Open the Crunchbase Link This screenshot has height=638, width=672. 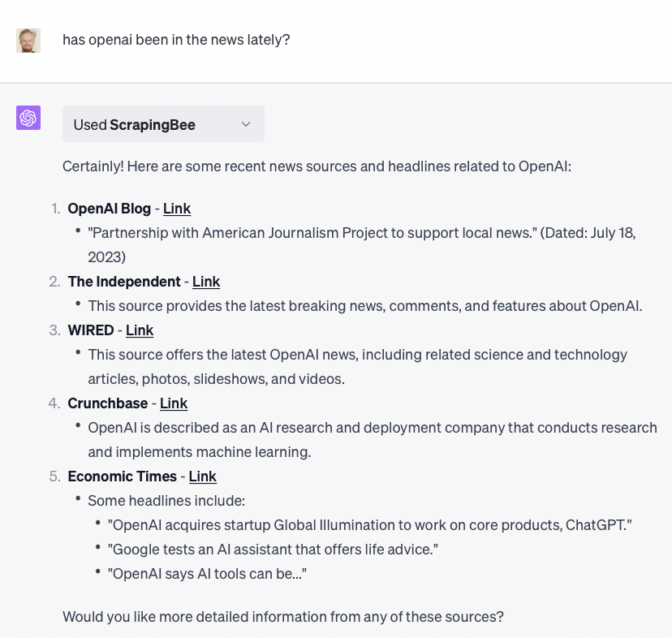(174, 403)
